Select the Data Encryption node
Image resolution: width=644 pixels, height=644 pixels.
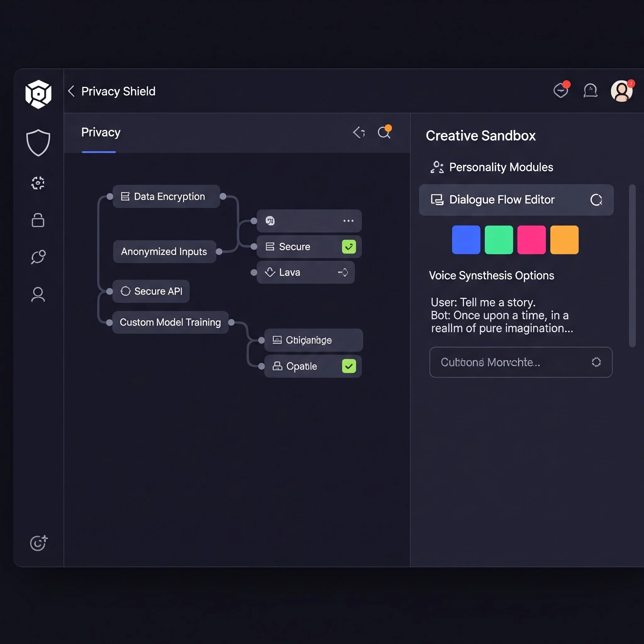(x=166, y=196)
